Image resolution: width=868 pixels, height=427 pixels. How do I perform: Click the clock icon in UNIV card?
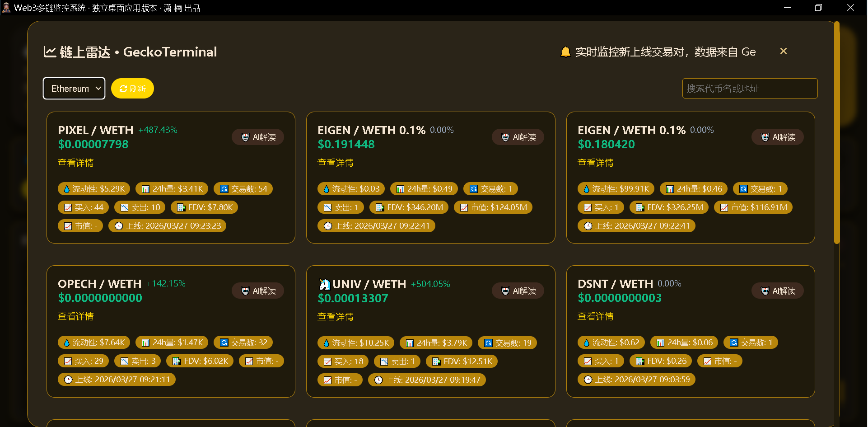(378, 380)
